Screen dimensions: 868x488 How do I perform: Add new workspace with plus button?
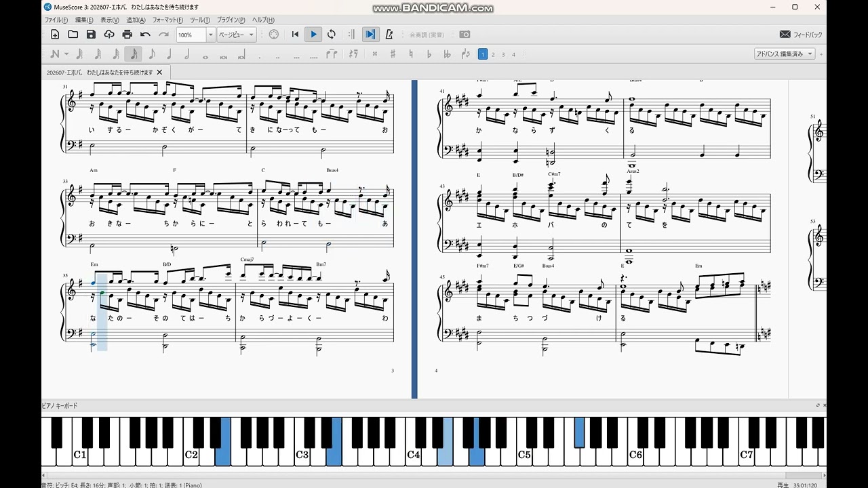point(821,54)
